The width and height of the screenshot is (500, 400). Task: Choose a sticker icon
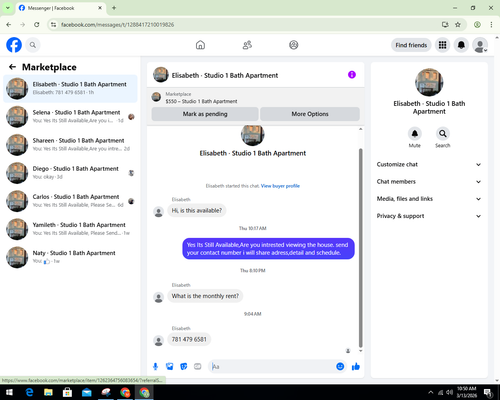click(184, 367)
